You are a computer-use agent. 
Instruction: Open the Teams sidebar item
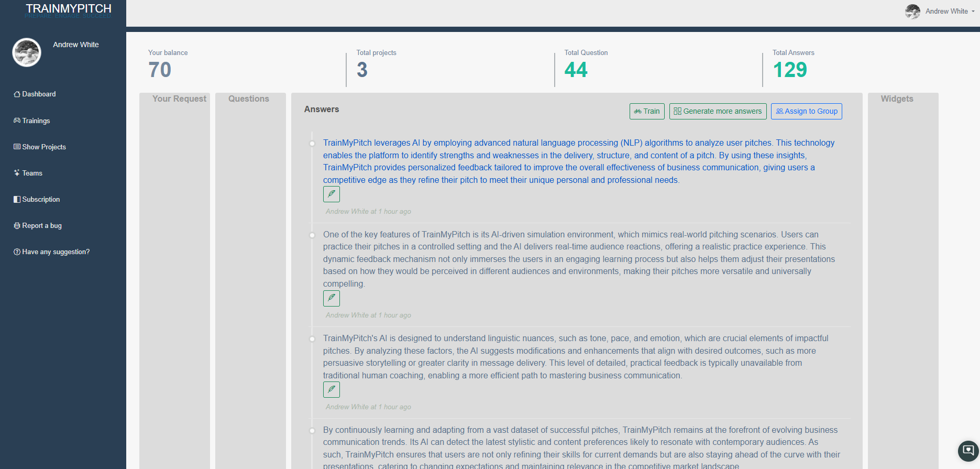pos(28,173)
